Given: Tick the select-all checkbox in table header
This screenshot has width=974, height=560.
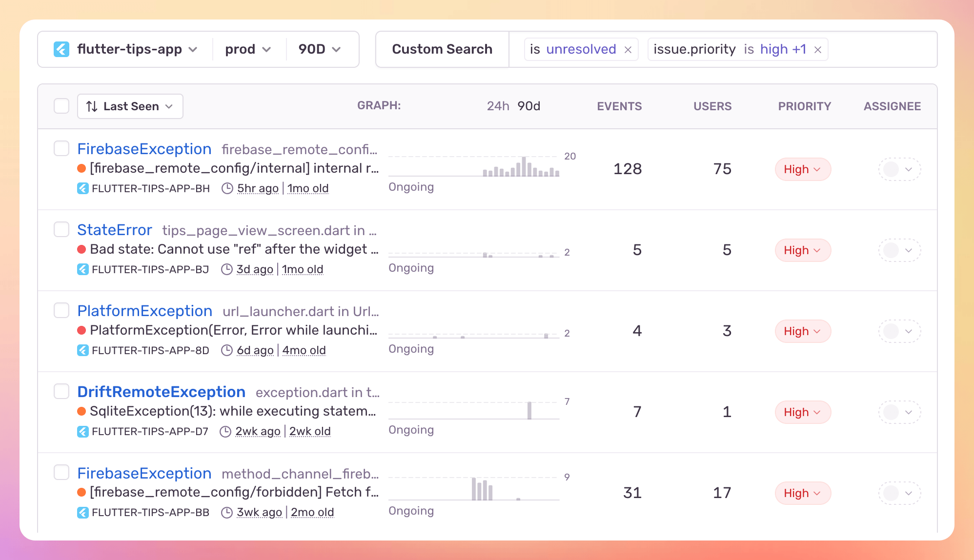Looking at the screenshot, I should (61, 106).
